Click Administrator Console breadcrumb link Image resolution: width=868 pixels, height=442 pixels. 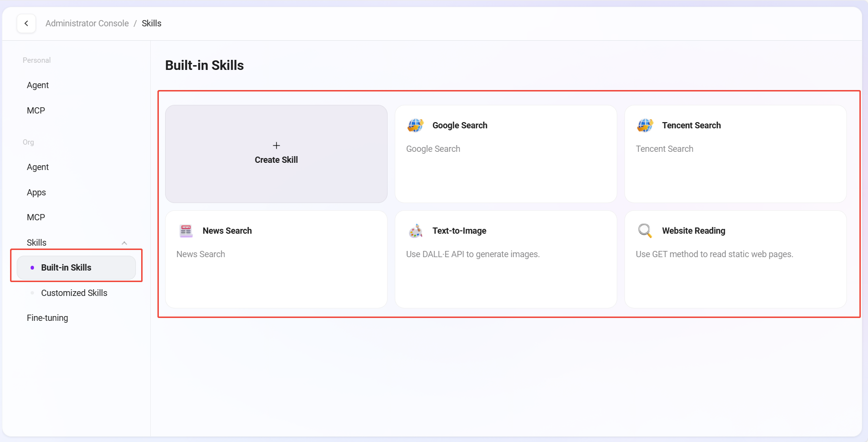tap(87, 23)
